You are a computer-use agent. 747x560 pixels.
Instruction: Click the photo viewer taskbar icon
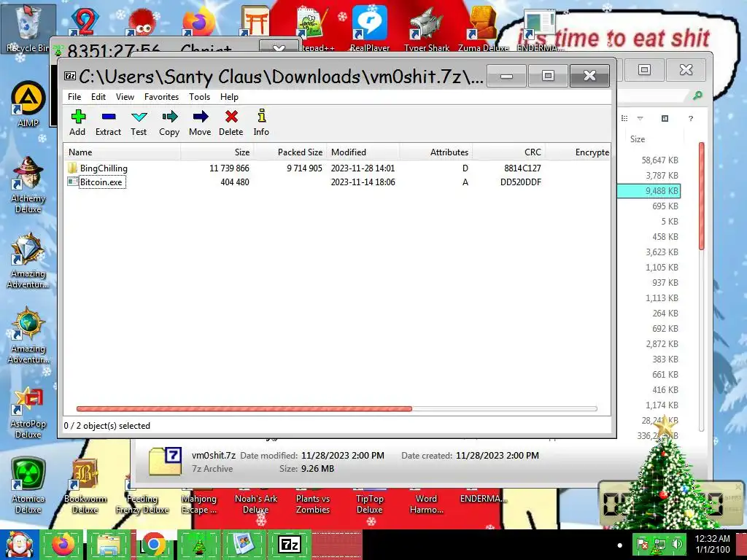tap(244, 545)
